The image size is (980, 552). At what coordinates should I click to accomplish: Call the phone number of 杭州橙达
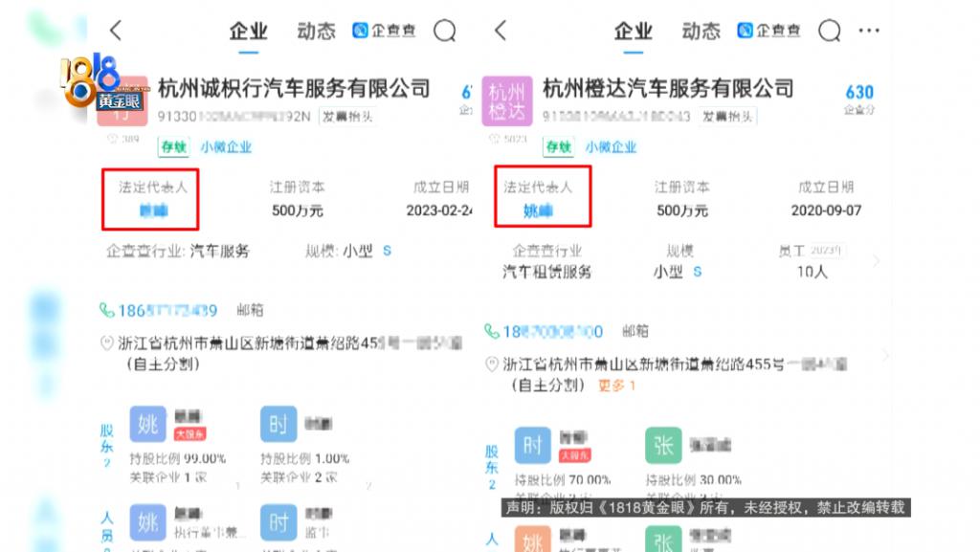(x=552, y=332)
